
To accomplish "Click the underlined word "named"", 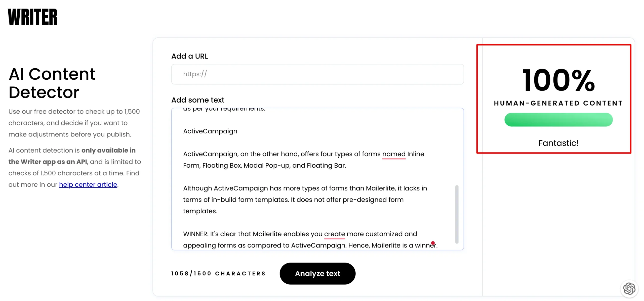I will click(394, 154).
